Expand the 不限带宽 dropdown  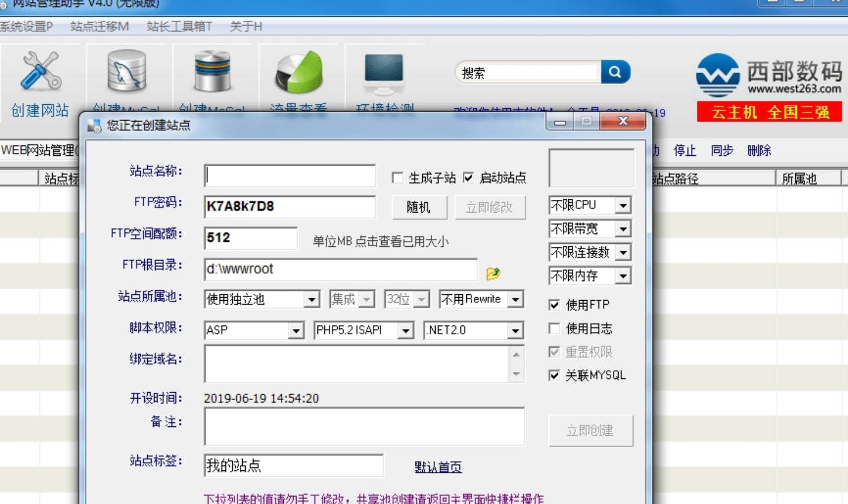coord(623,229)
